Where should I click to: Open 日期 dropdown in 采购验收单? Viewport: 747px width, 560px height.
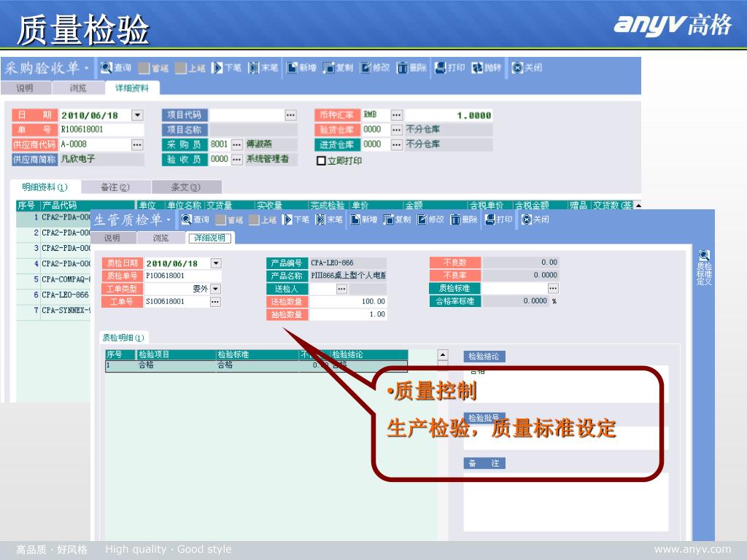[x=137, y=115]
